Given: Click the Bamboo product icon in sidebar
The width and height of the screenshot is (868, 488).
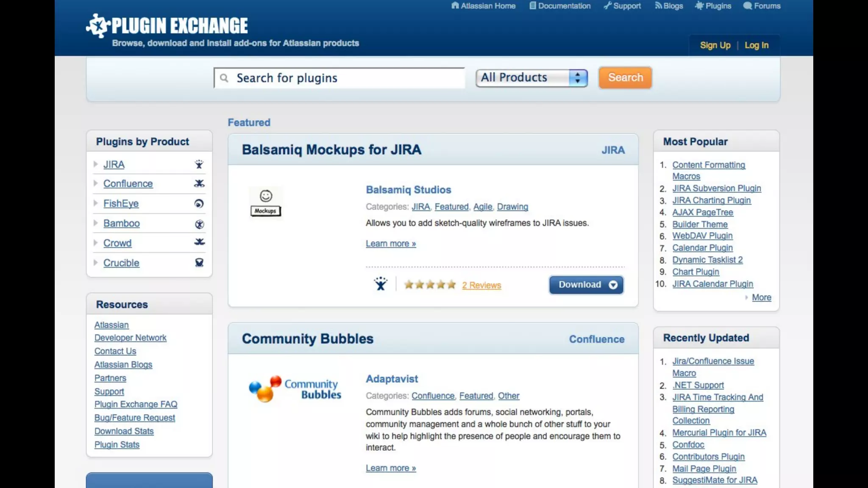Looking at the screenshot, I should (x=199, y=224).
